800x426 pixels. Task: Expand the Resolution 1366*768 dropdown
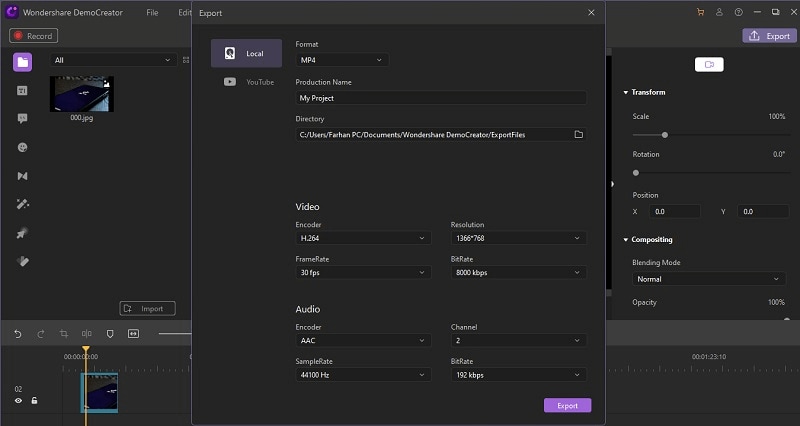[518, 238]
